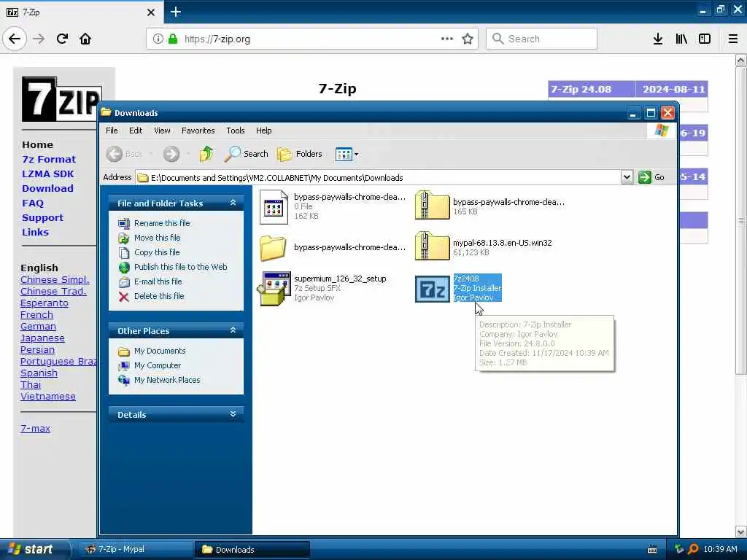Viewport: 747px width, 560px height.
Task: Collapse the File and Folder Tasks panel
Action: 233,203
